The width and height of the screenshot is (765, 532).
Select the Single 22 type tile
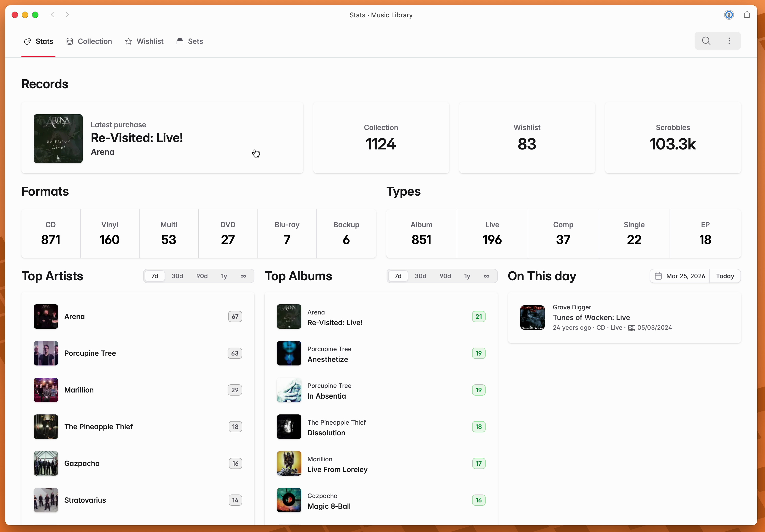634,233
